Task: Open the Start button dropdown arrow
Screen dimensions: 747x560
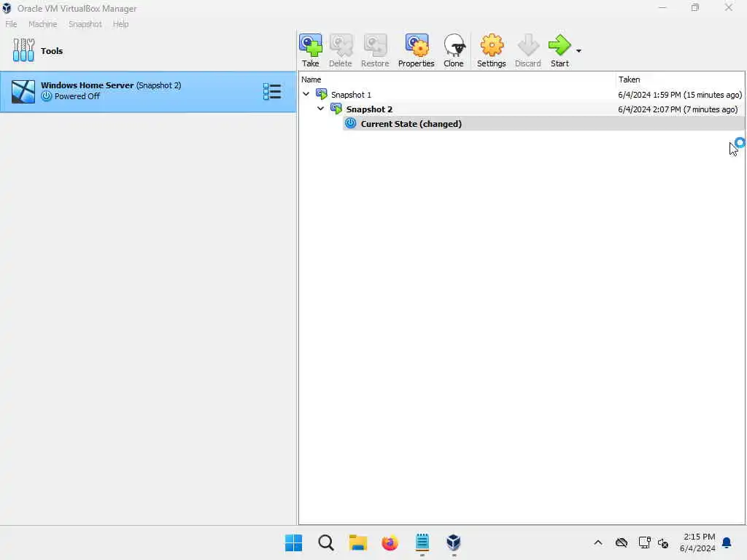Action: point(578,51)
